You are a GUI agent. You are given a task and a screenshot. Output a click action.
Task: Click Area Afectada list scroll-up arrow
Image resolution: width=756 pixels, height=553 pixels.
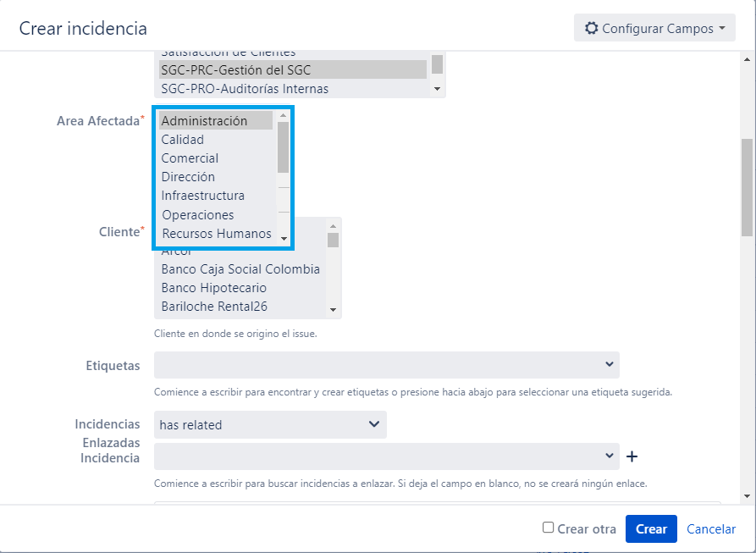[x=284, y=115]
